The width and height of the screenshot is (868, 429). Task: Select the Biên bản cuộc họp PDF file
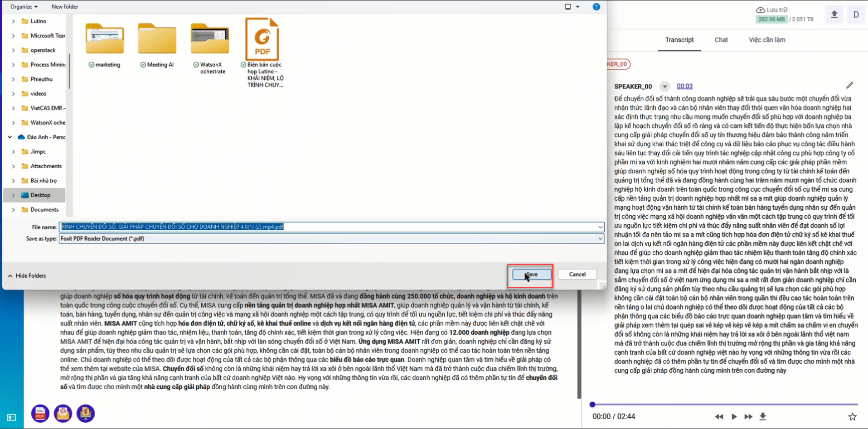click(x=262, y=53)
